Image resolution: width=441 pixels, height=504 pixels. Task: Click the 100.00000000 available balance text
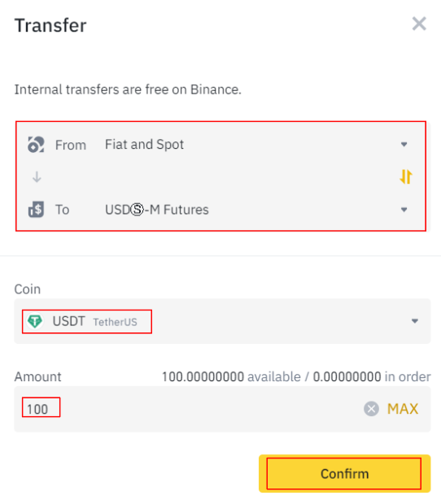point(231,376)
